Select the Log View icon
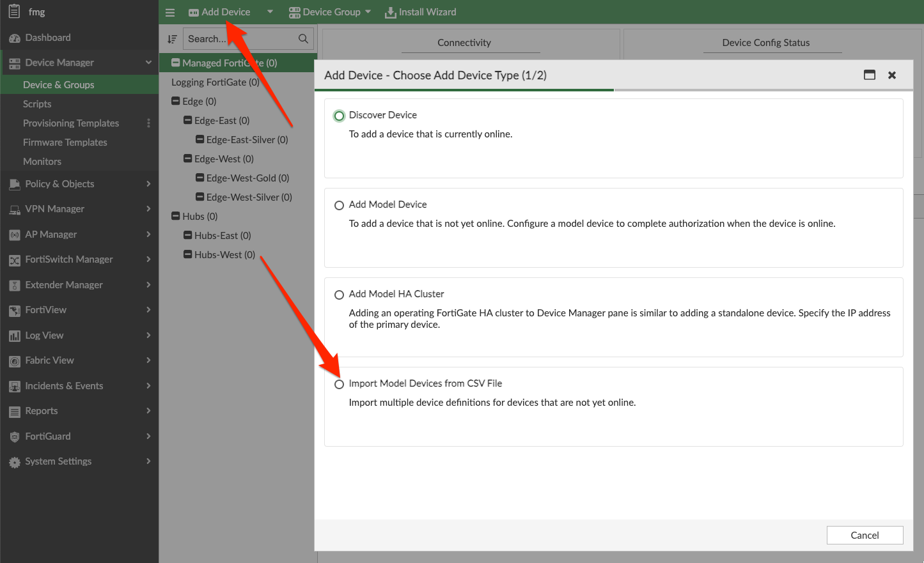Viewport: 924px width, 563px height. (x=14, y=335)
